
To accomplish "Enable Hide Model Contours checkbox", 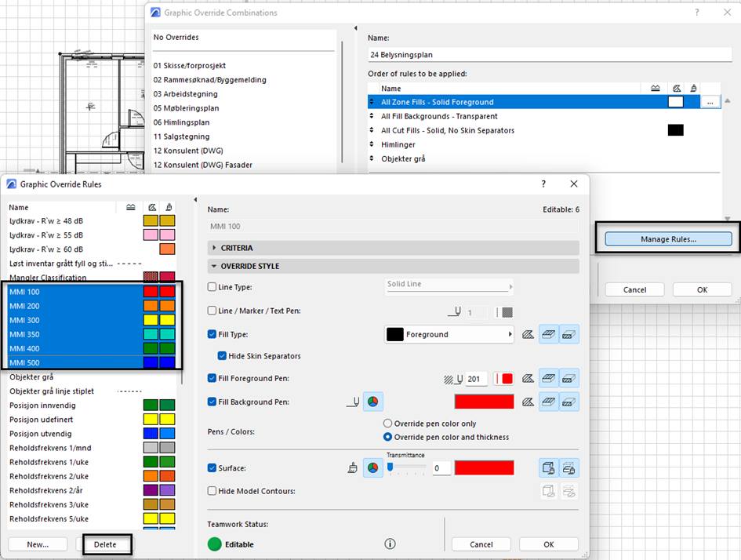I will [212, 491].
